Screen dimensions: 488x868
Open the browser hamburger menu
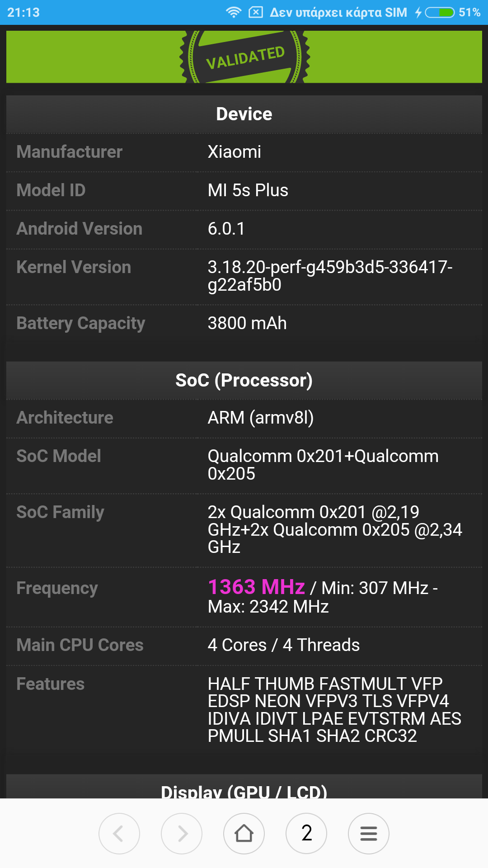(369, 833)
